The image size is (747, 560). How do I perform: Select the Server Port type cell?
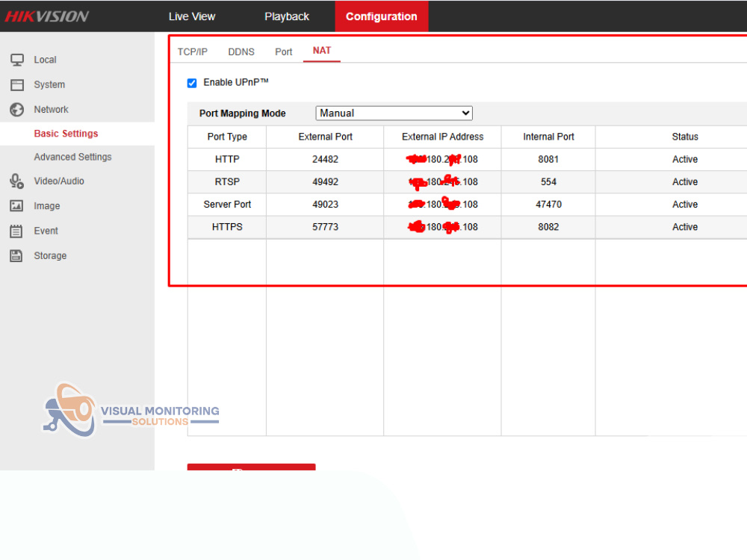(x=227, y=205)
